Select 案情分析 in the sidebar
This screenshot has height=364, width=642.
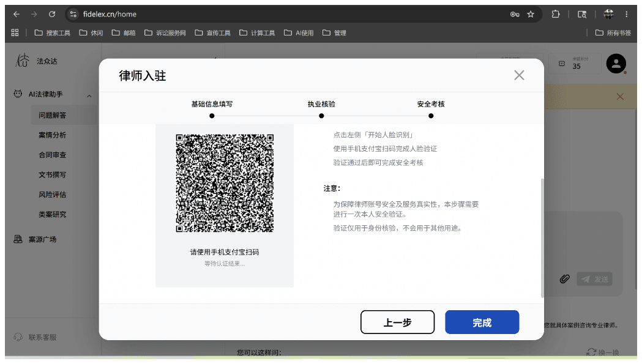tap(53, 135)
